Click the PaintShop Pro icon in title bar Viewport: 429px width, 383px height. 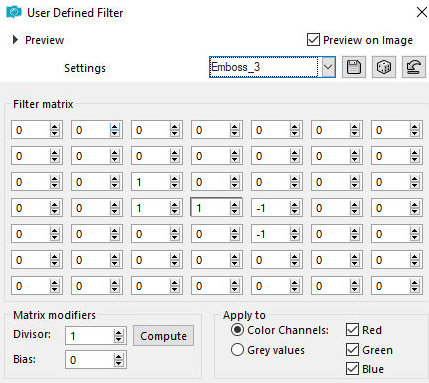coord(14,13)
